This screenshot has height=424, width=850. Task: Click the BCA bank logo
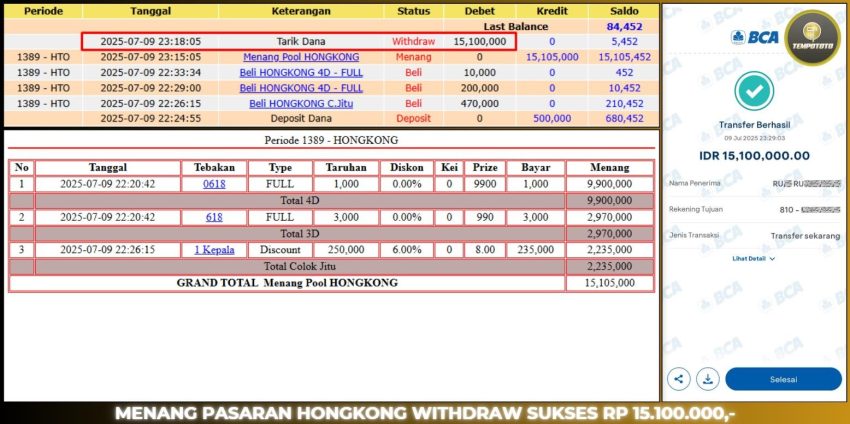(x=755, y=37)
